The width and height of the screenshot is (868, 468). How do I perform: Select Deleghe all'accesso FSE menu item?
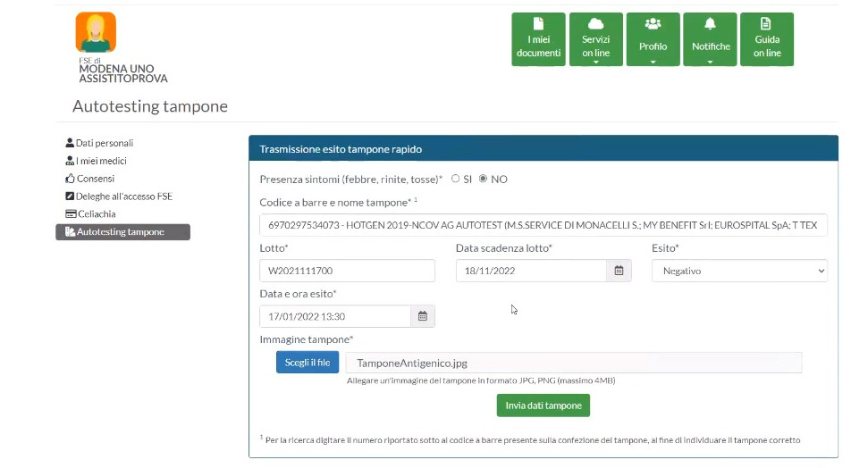[123, 196]
